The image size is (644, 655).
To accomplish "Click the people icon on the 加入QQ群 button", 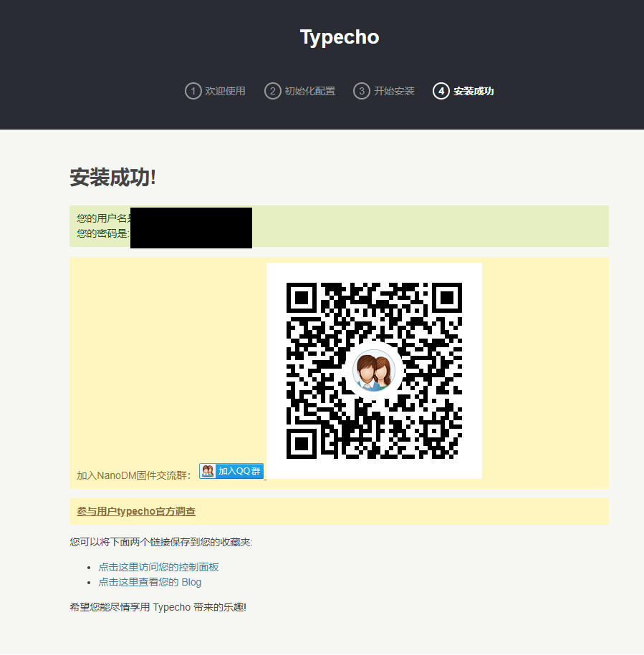I will coord(208,471).
